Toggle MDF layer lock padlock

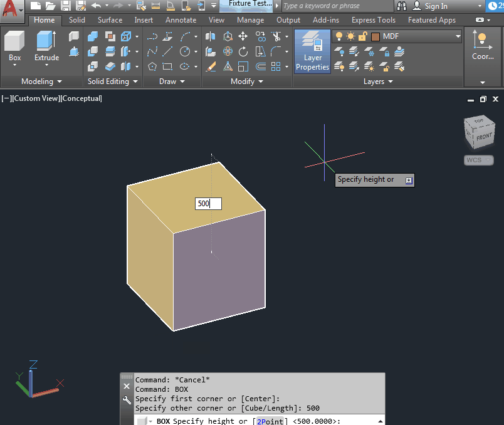pos(362,36)
